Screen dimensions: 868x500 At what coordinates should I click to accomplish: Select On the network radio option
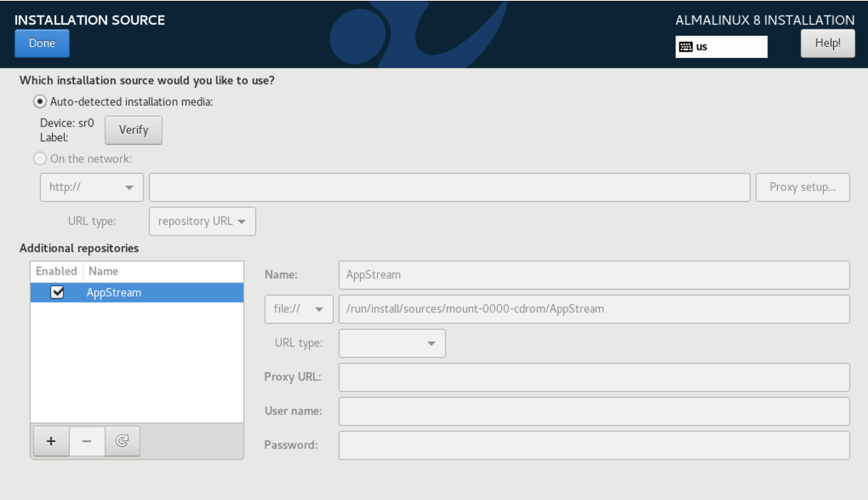click(40, 159)
